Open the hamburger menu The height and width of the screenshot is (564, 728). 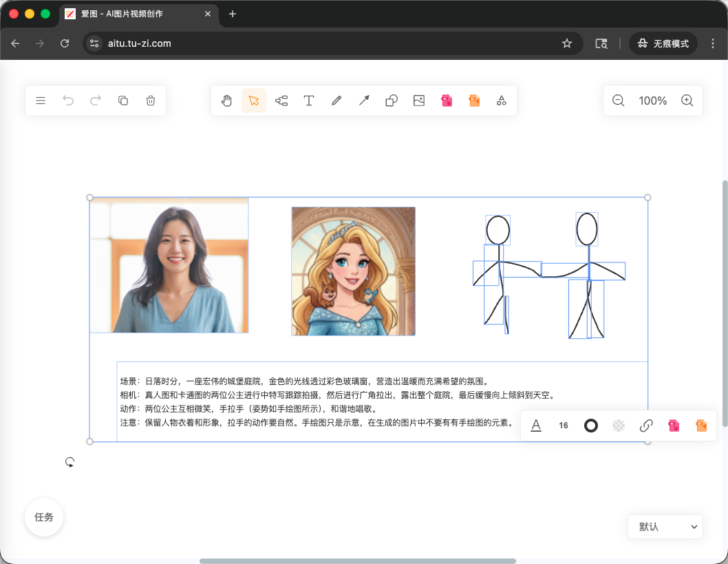(x=41, y=101)
